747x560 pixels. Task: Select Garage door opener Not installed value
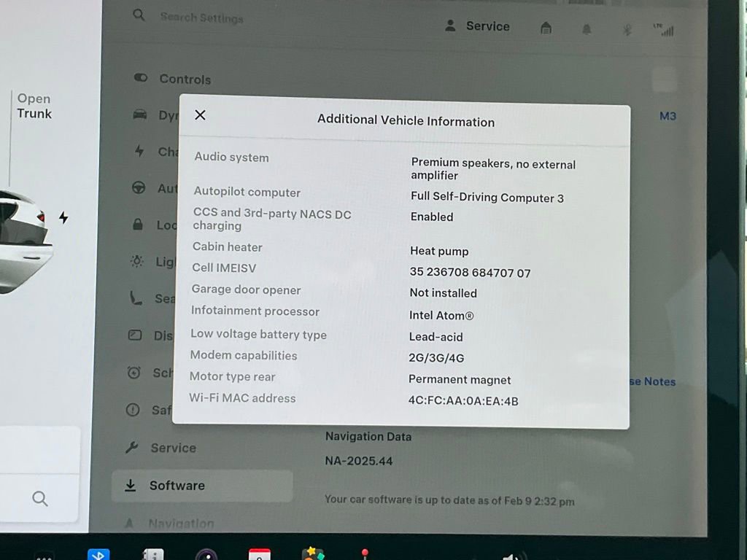(443, 293)
